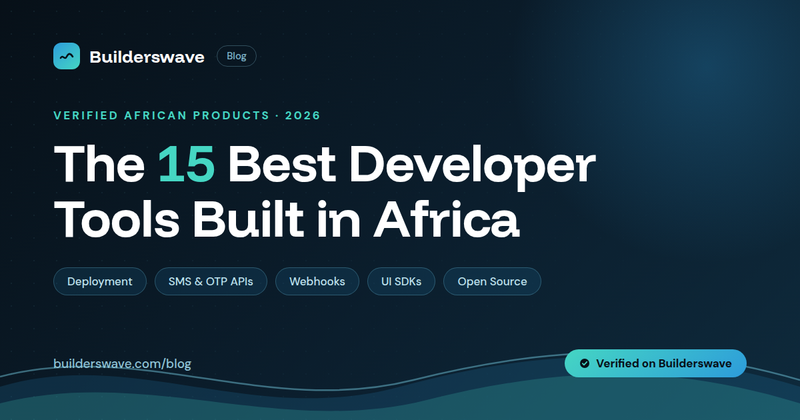Click the headline words Best Developer
This screenshot has height=420, width=800.
(412, 166)
